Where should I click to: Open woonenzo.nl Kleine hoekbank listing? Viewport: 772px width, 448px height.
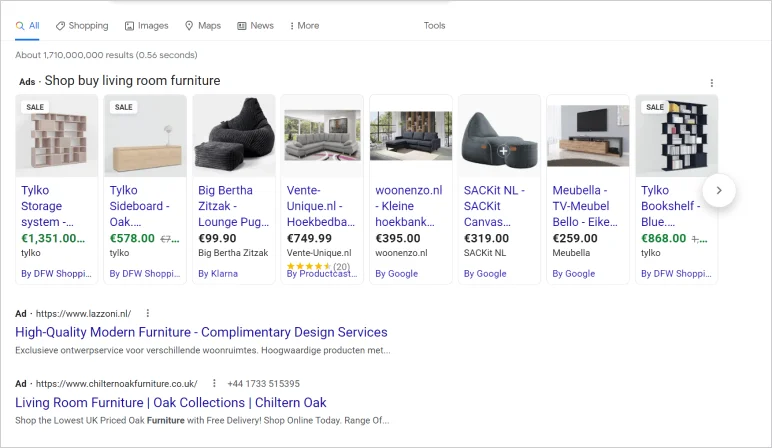409,206
